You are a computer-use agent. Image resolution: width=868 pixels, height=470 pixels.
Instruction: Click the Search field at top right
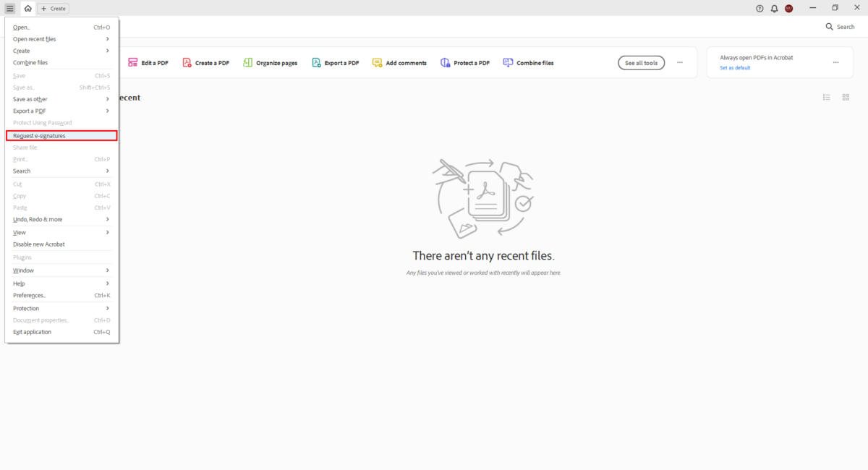point(841,27)
